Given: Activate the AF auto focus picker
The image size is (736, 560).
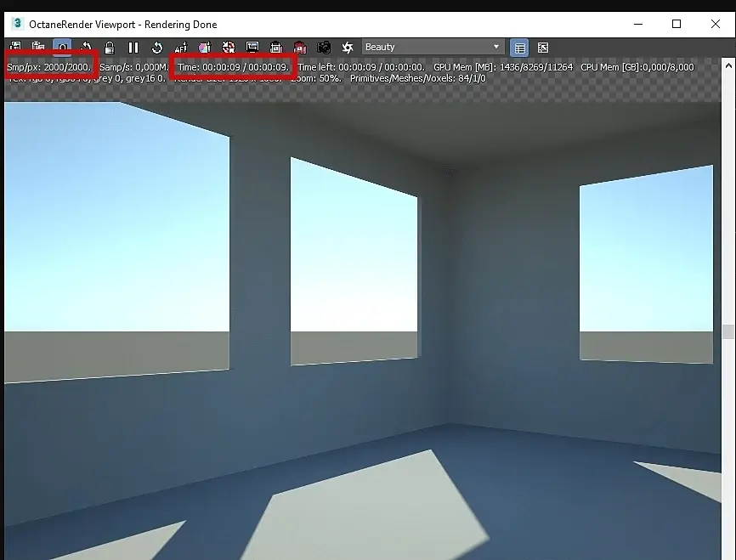Looking at the screenshot, I should point(181,48).
